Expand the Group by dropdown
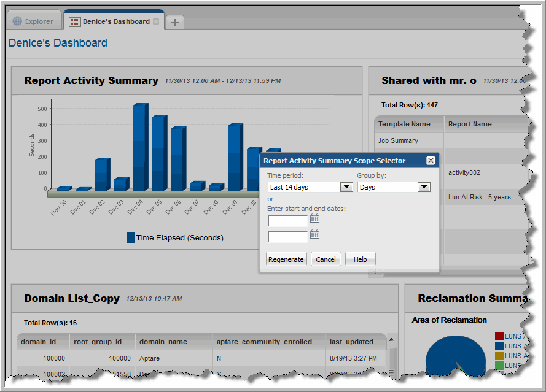This screenshot has width=546, height=392. (x=424, y=187)
